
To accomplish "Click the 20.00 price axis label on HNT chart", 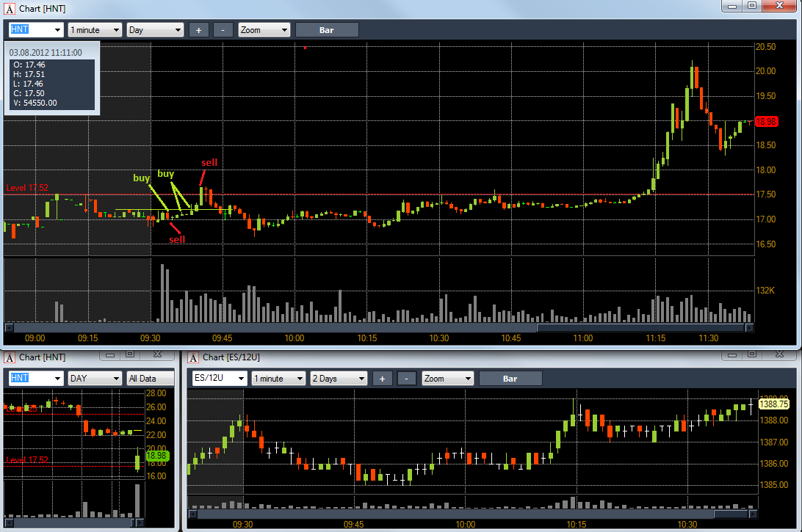I will pos(766,71).
